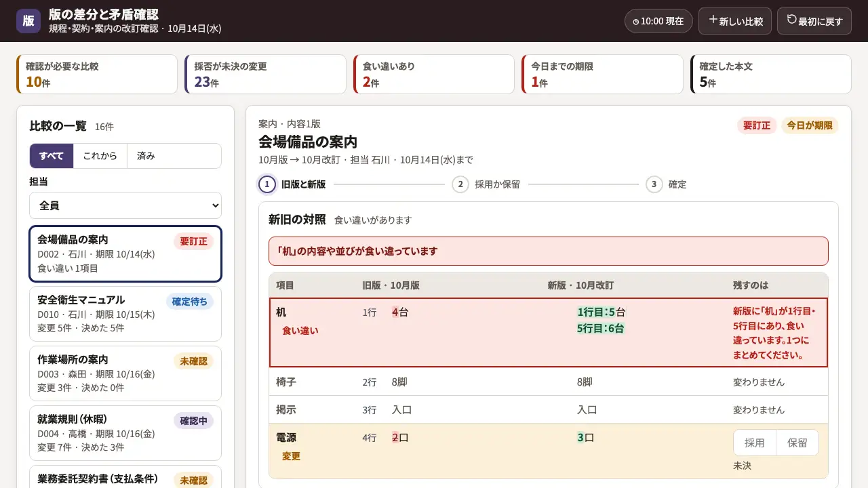Screen dimensions: 868x488
Task: Click the 「机」の内容や並びが食い違っています alert
Action: [549, 251]
